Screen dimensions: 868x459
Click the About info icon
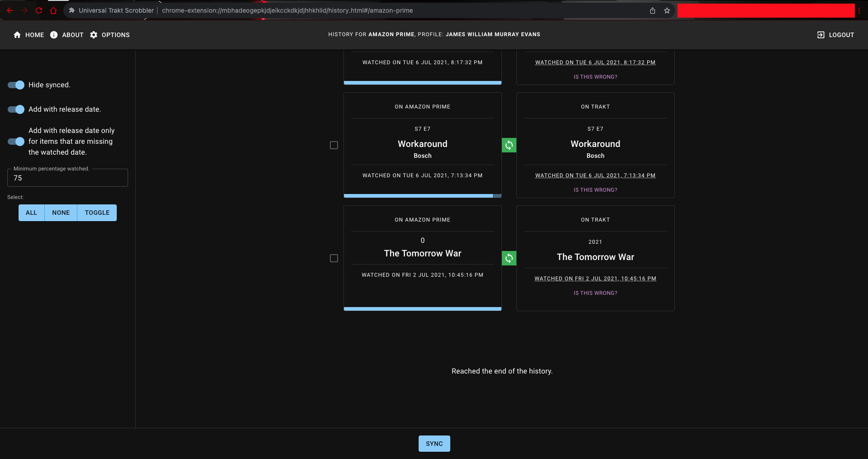click(x=54, y=34)
